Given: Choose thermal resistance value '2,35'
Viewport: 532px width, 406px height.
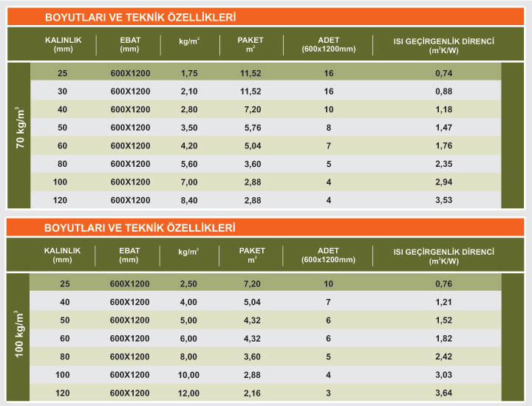Looking at the screenshot, I should (x=444, y=164).
